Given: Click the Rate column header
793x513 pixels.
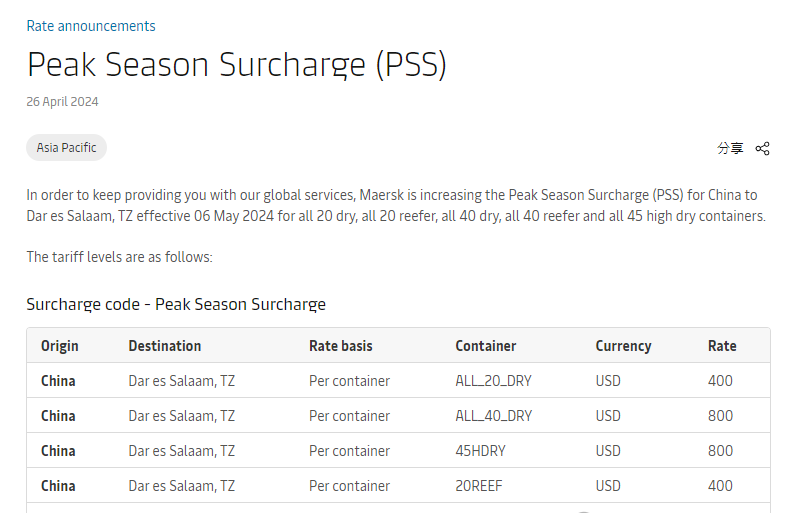Looking at the screenshot, I should (x=722, y=346).
